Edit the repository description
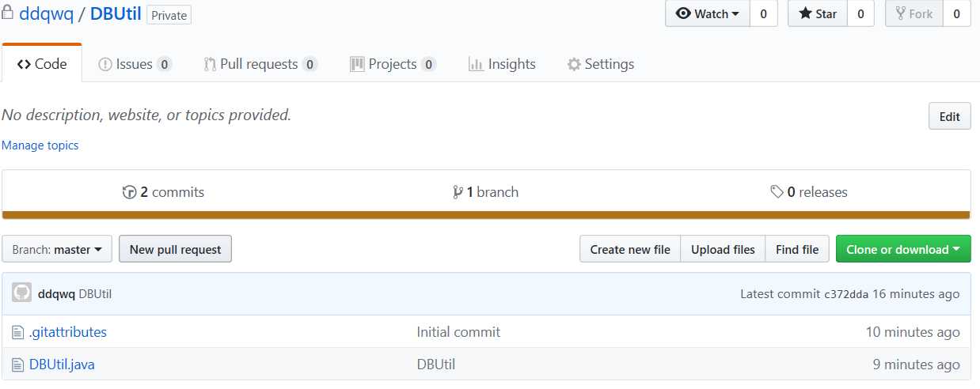This screenshot has height=389, width=980. (x=949, y=116)
